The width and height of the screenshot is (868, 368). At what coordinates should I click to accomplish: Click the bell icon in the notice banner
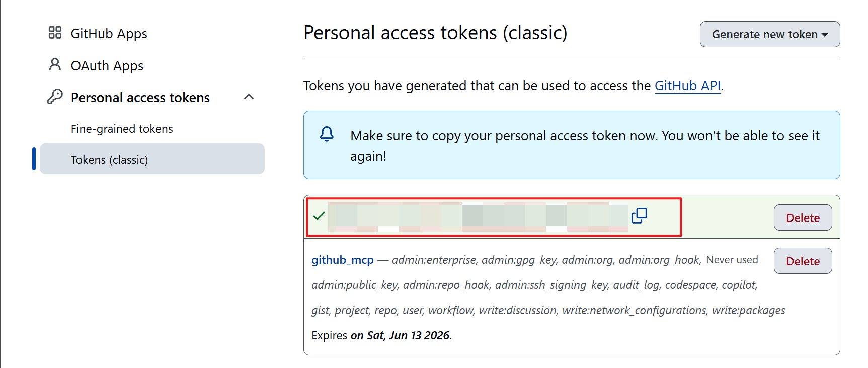click(x=327, y=134)
